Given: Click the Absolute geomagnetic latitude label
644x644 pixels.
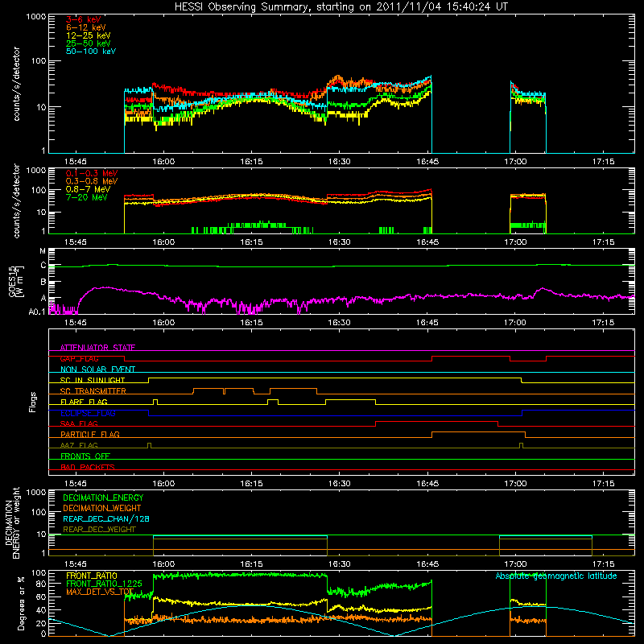Looking at the screenshot, I should [x=556, y=576].
